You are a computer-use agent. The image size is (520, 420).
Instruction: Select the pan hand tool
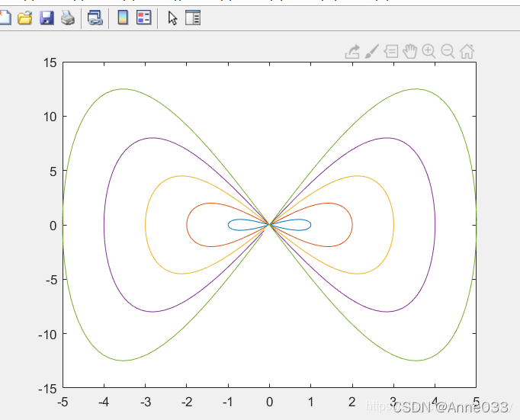tap(410, 51)
